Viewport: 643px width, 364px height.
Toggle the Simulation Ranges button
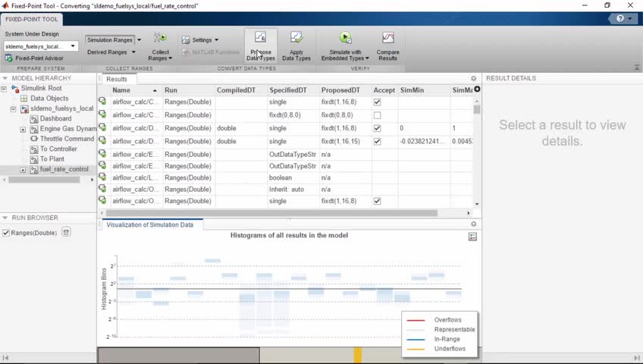110,39
